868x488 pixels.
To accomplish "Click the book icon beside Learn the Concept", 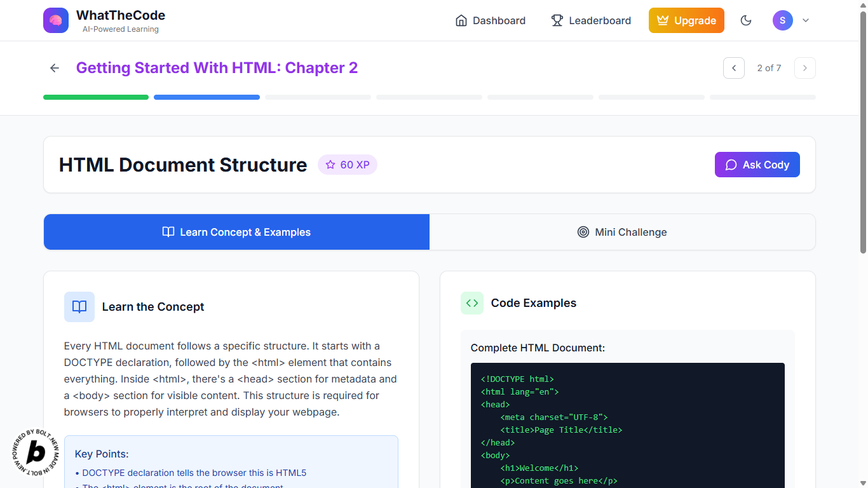I will click(79, 307).
